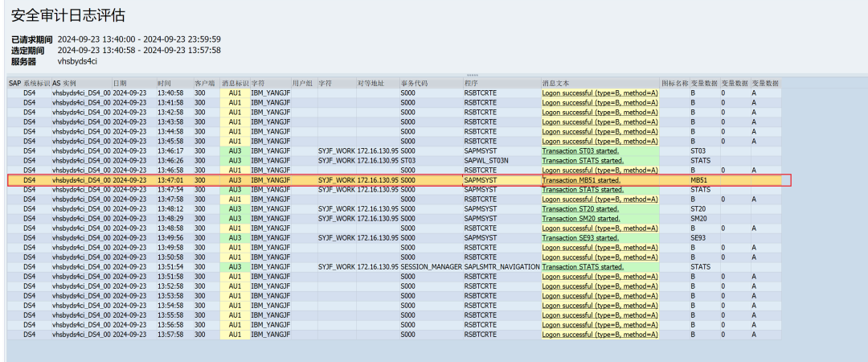
Task: Click program cell SAPLSMTR_NAVIGATION
Action: tap(502, 266)
